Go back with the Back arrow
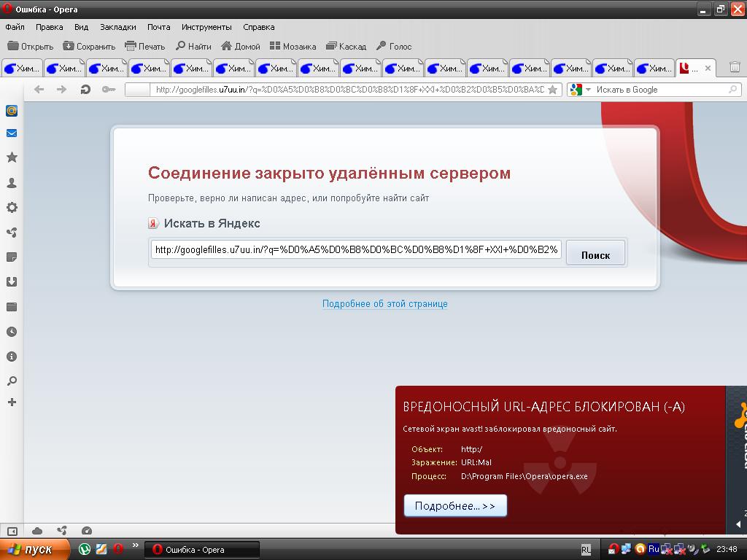Image resolution: width=747 pixels, height=560 pixels. 39,90
